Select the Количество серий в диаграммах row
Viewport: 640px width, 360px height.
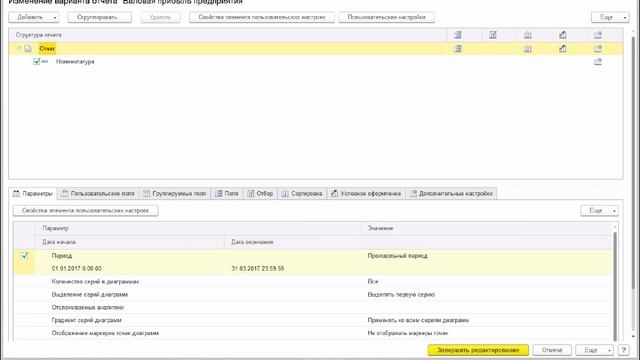pyautogui.click(x=313, y=282)
